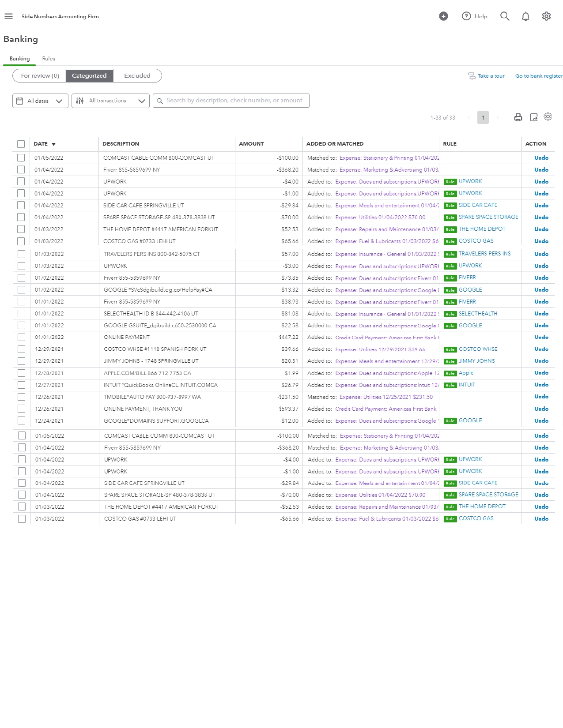Click the Rule badge beside SIDE CAR CAFE
This screenshot has height=728, width=563.
click(x=450, y=206)
